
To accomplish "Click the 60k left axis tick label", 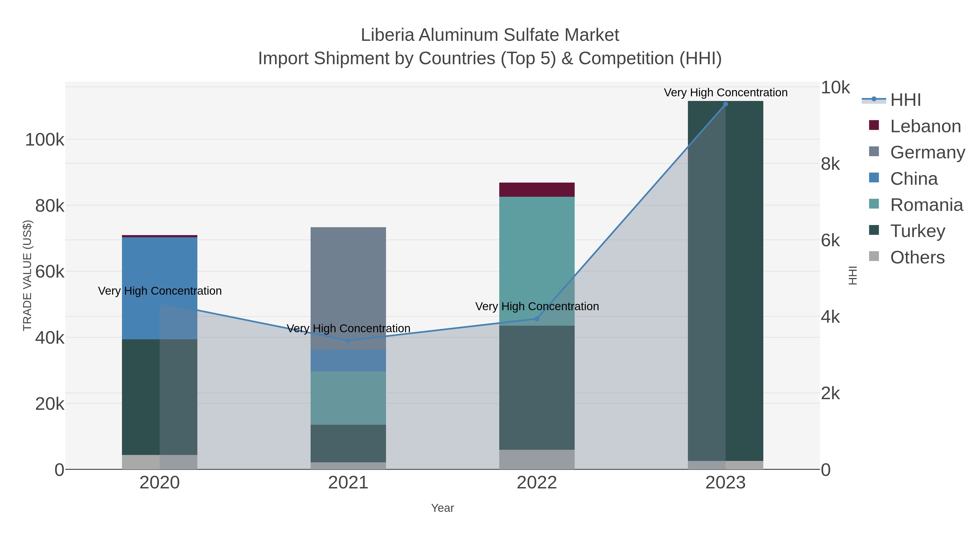I will [50, 272].
